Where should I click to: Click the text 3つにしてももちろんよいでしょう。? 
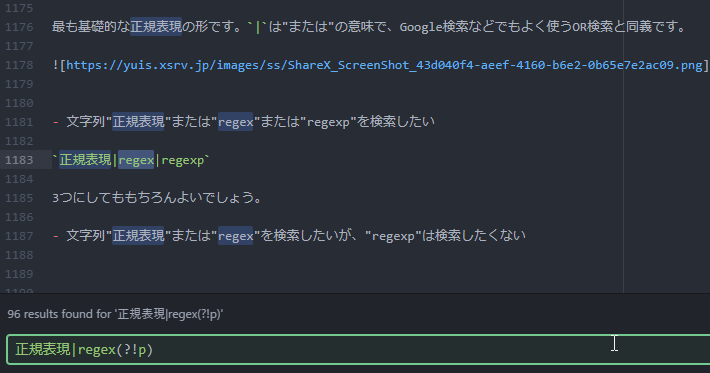(x=157, y=198)
